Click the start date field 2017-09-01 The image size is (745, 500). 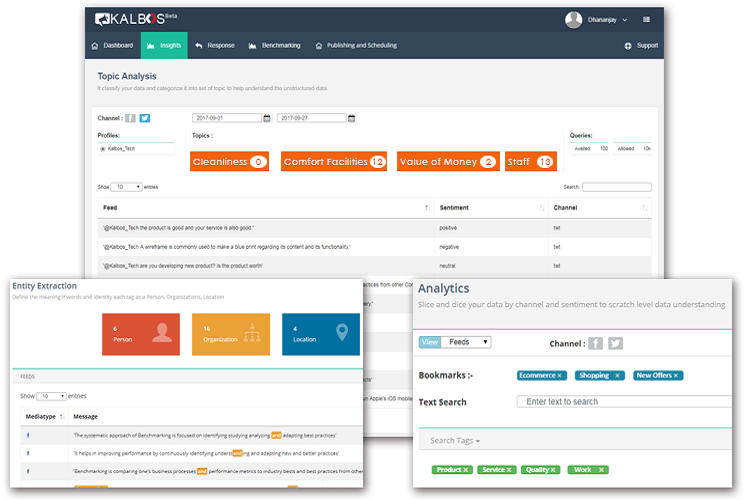point(227,118)
